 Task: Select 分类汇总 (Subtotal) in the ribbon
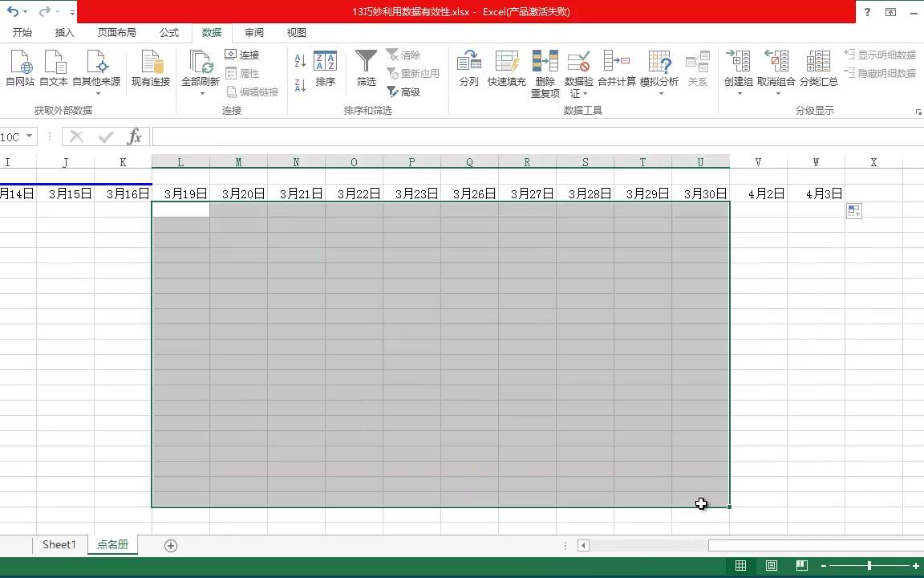pos(819,70)
